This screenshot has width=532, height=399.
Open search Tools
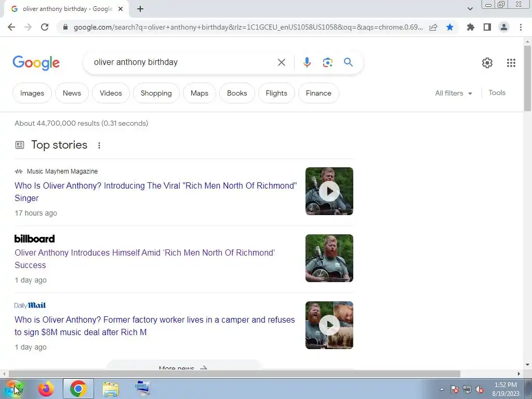[x=497, y=92]
